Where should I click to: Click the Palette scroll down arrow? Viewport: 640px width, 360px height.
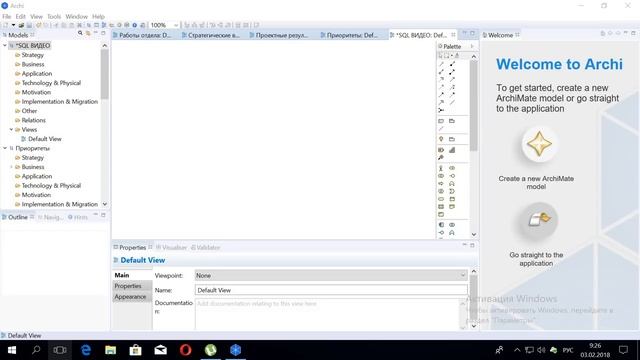point(473,234)
